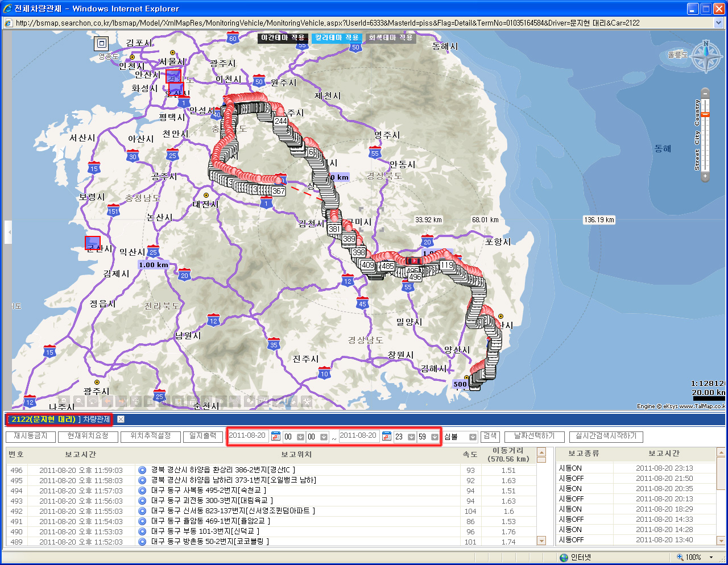Click the overview map square icon
728x565 pixels.
(101, 43)
